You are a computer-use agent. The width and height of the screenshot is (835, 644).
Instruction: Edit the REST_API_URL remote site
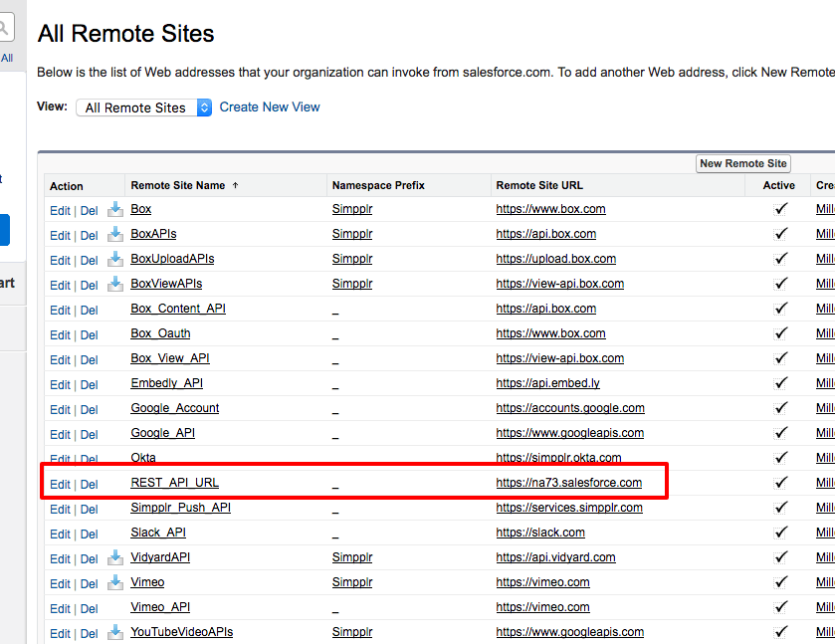62,483
